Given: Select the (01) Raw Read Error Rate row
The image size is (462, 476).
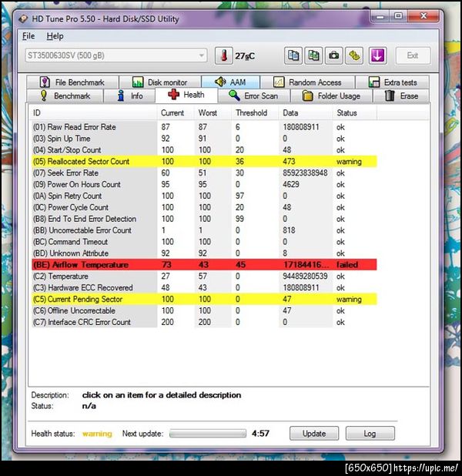Looking at the screenshot, I should point(204,127).
